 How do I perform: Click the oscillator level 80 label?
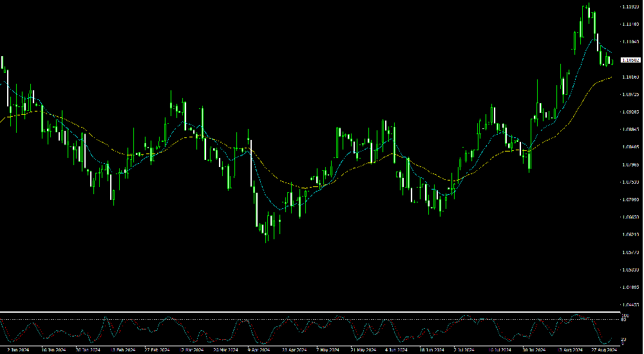click(624, 319)
